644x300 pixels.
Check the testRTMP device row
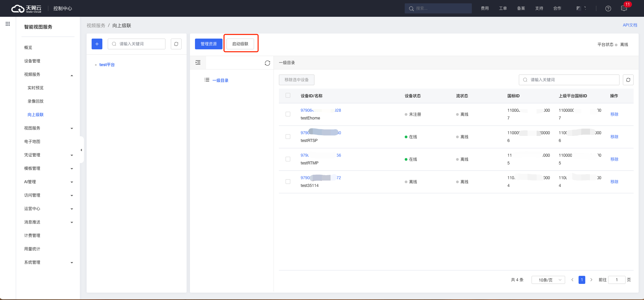point(288,159)
